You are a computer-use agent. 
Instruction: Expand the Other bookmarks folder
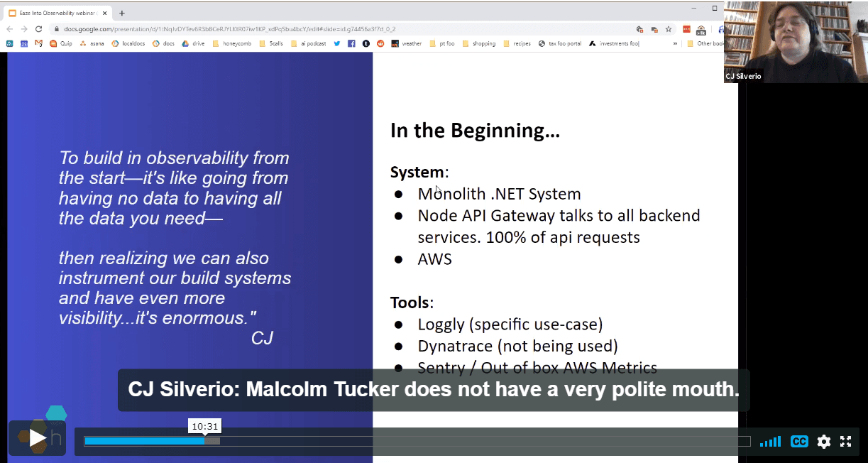coord(705,43)
